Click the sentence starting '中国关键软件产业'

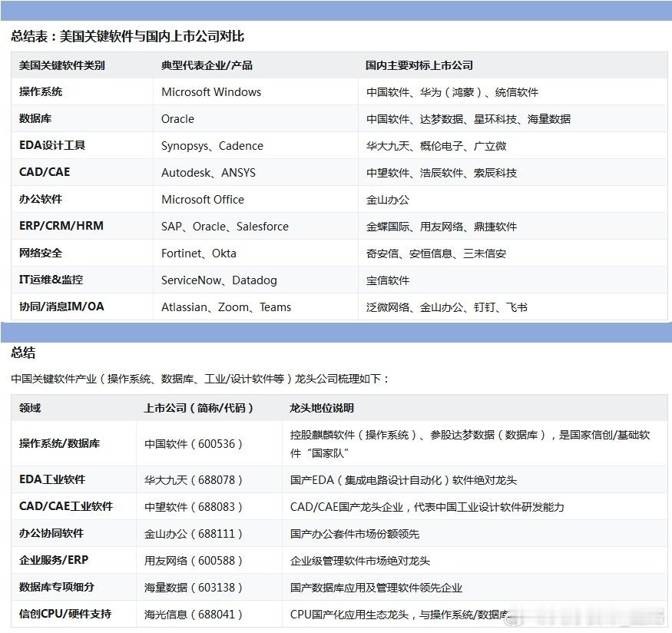pyautogui.click(x=200, y=379)
